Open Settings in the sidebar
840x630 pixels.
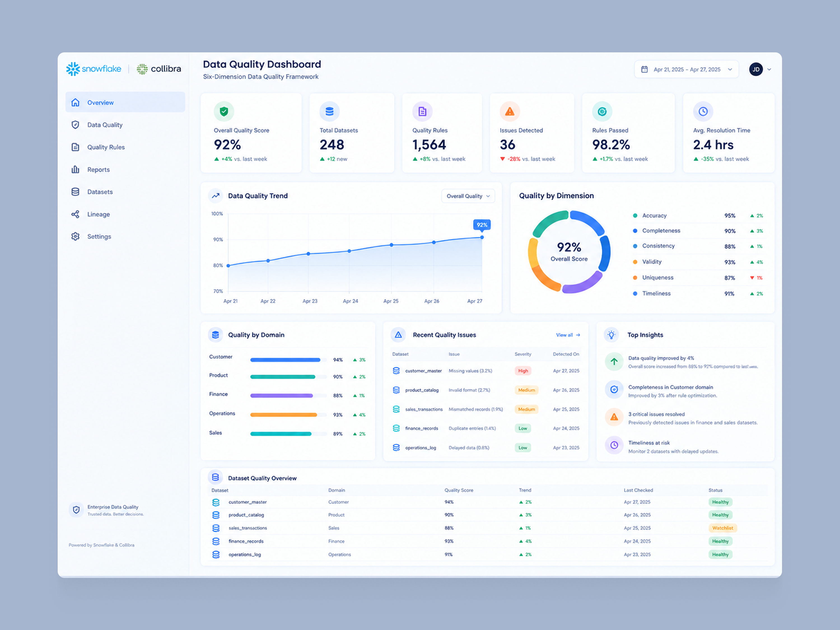pos(125,236)
